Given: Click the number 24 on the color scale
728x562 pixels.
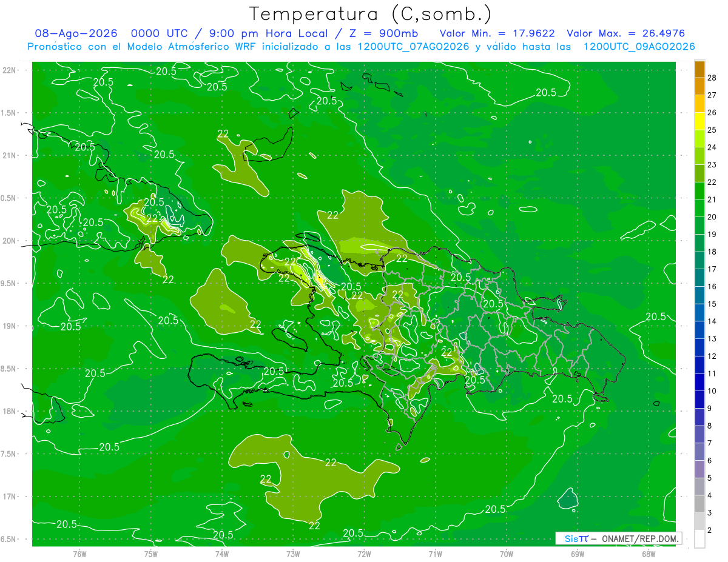Looking at the screenshot, I should click(x=712, y=147).
